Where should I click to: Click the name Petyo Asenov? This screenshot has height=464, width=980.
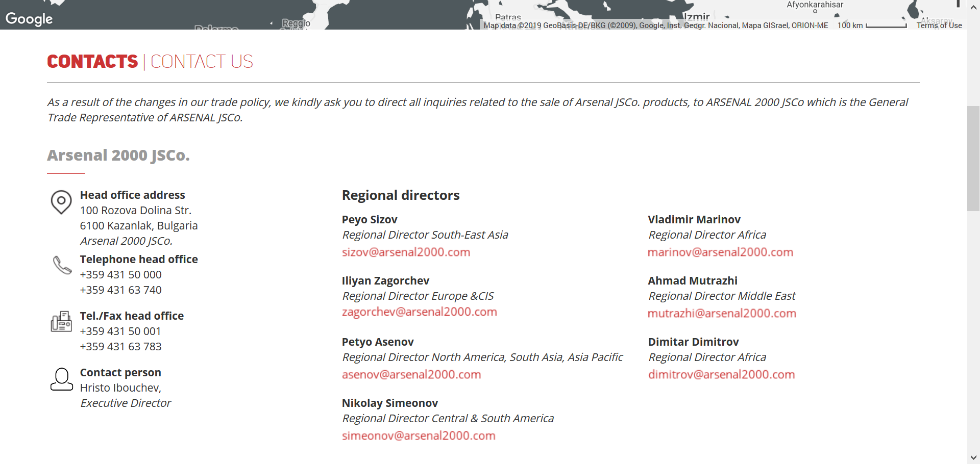coord(378,342)
